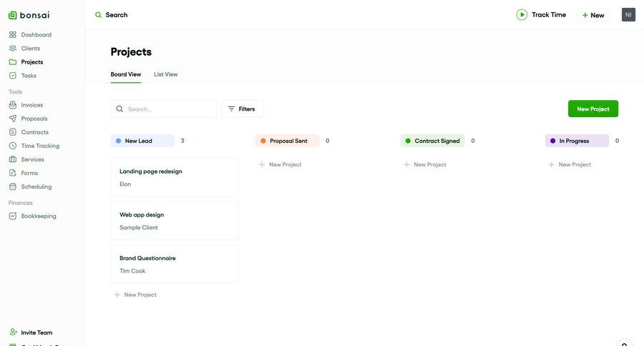This screenshot has width=644, height=346.
Task: Click the Tasks checkmark icon
Action: (13, 76)
